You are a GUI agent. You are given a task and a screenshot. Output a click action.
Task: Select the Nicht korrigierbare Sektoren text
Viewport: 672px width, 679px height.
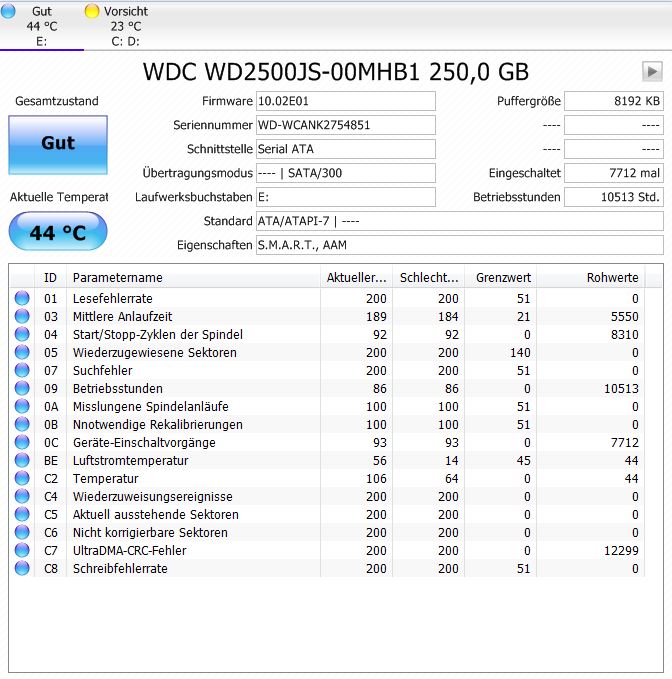click(150, 533)
